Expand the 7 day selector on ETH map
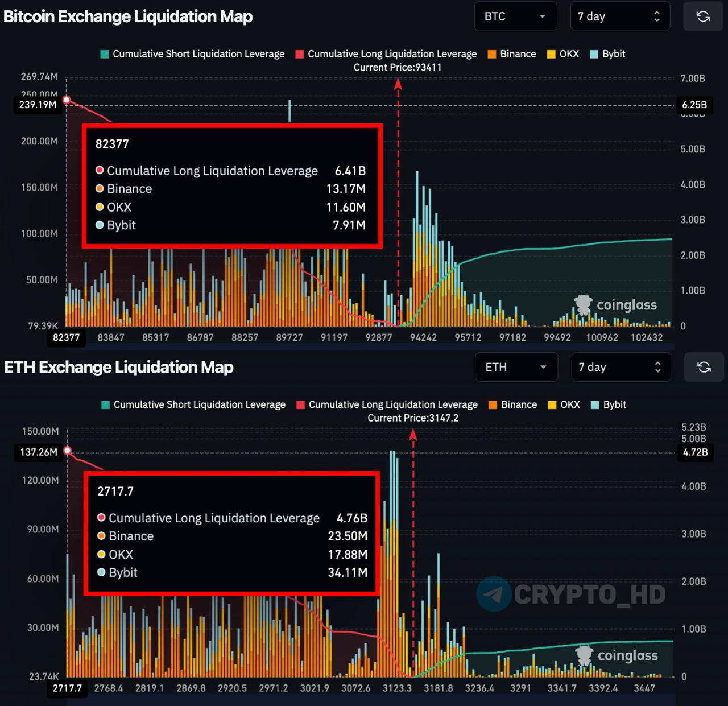728x706 pixels. (x=621, y=367)
